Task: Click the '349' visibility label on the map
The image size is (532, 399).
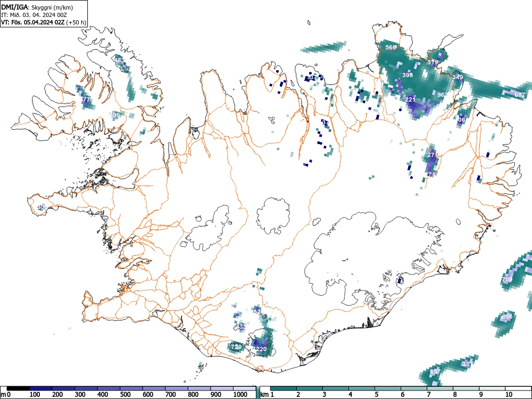Action: click(458, 77)
